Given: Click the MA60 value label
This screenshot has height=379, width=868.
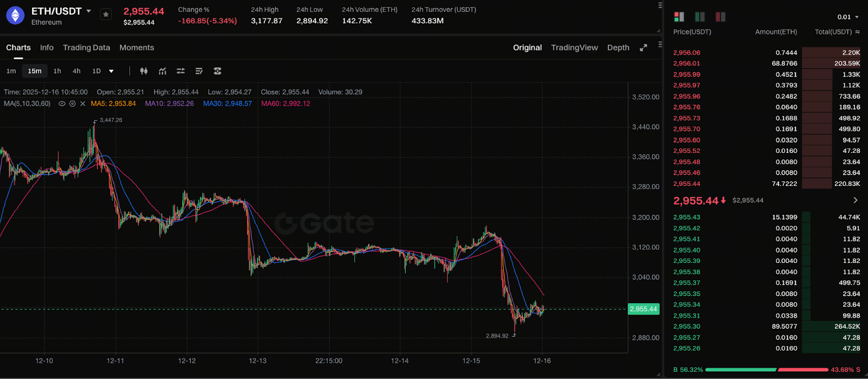Looking at the screenshot, I should (285, 104).
